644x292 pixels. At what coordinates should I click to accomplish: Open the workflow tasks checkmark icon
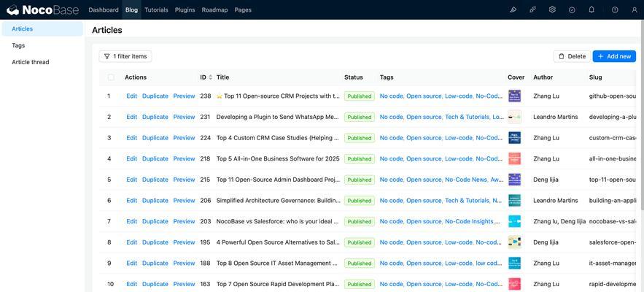572,10
